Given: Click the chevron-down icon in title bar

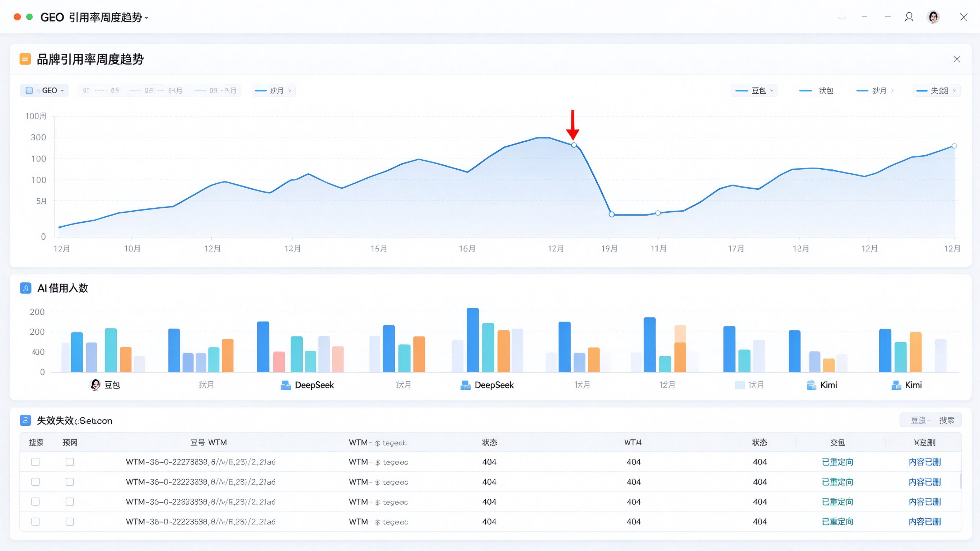Looking at the screenshot, I should click(x=842, y=18).
